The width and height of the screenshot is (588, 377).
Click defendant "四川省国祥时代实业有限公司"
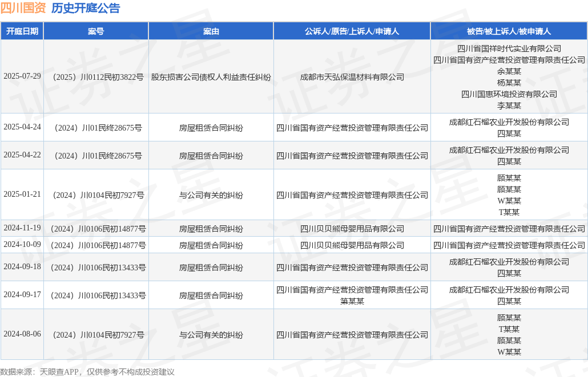click(x=509, y=48)
